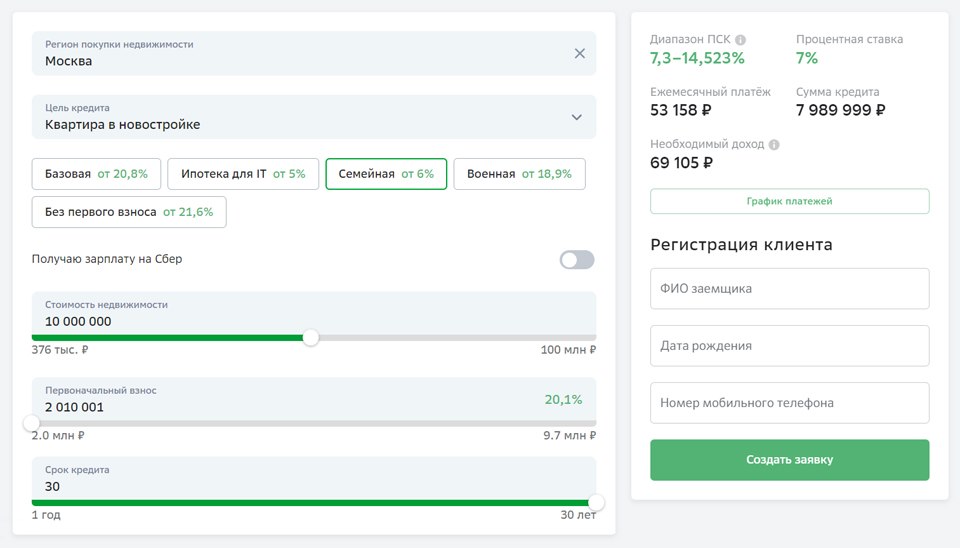The image size is (960, 548).
Task: Click the Срок кредита slider handle
Action: pos(596,502)
